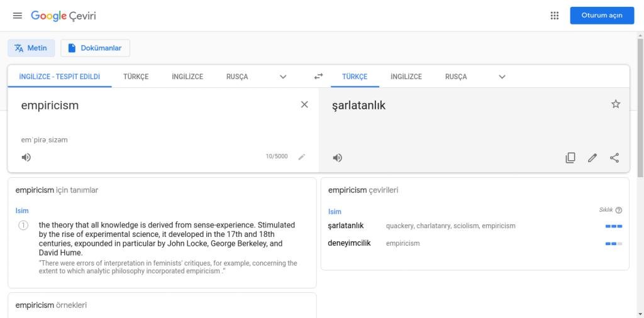Expand the source language list
The width and height of the screenshot is (644, 318).
tap(283, 77)
